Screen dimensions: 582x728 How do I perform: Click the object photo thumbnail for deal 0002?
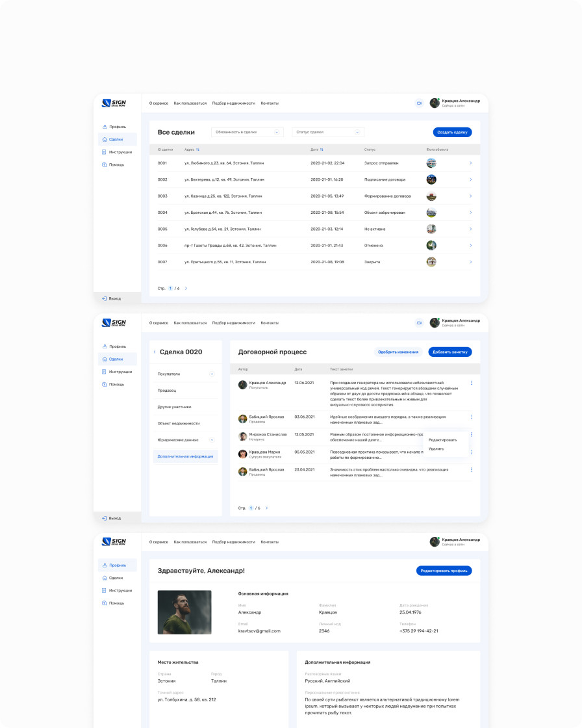tap(431, 179)
